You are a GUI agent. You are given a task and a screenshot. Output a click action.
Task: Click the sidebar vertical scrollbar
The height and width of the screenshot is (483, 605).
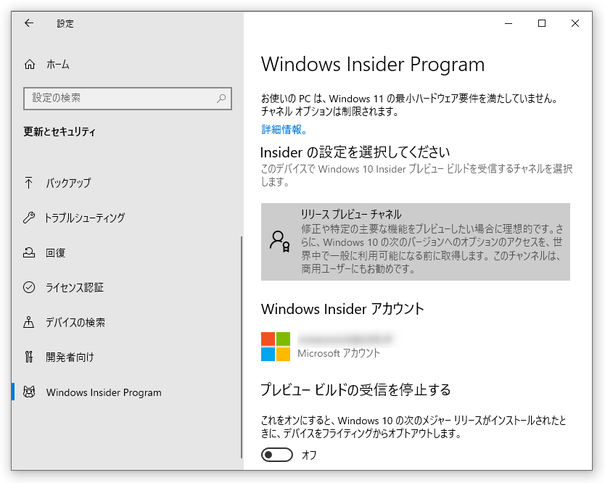pyautogui.click(x=242, y=347)
